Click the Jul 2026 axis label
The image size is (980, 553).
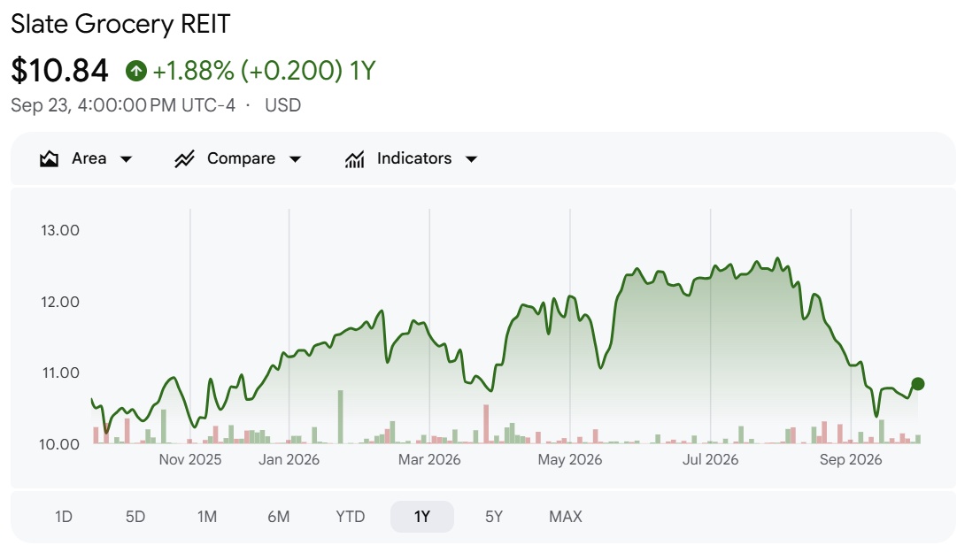pos(710,460)
